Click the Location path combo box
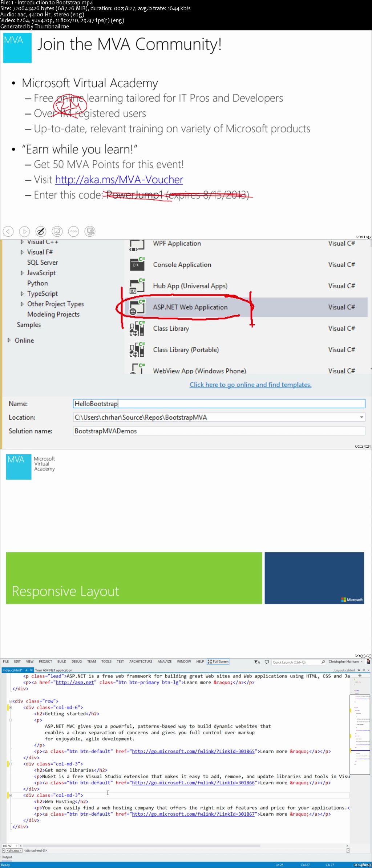Screen dimensions: 372x868 [219, 417]
